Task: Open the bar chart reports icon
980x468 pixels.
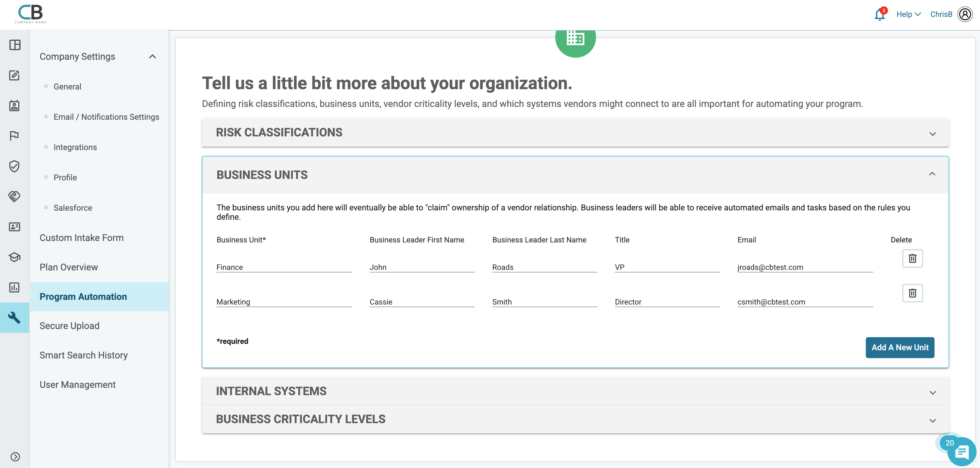Action: 15,287
